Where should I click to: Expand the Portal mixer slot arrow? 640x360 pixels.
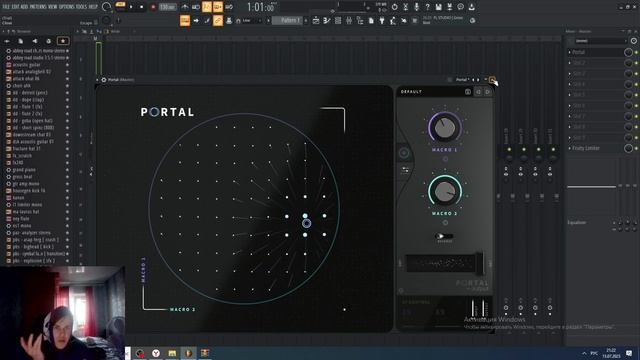pos(570,52)
